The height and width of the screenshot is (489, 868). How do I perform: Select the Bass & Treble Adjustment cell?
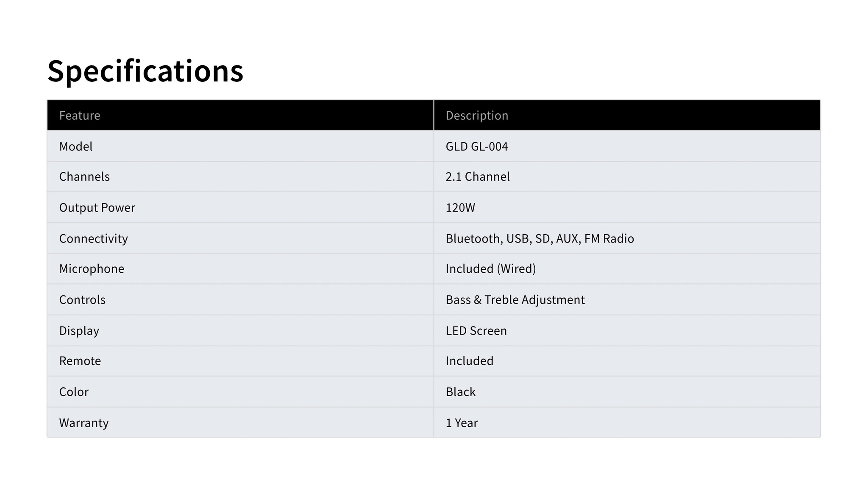pos(515,299)
